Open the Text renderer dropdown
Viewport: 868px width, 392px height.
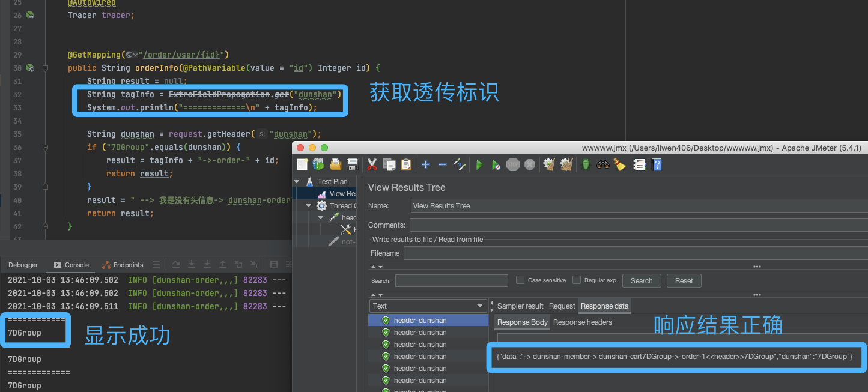428,306
